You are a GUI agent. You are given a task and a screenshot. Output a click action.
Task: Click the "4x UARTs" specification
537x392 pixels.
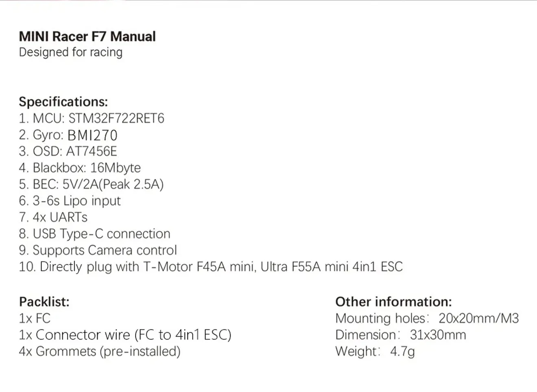click(53, 217)
